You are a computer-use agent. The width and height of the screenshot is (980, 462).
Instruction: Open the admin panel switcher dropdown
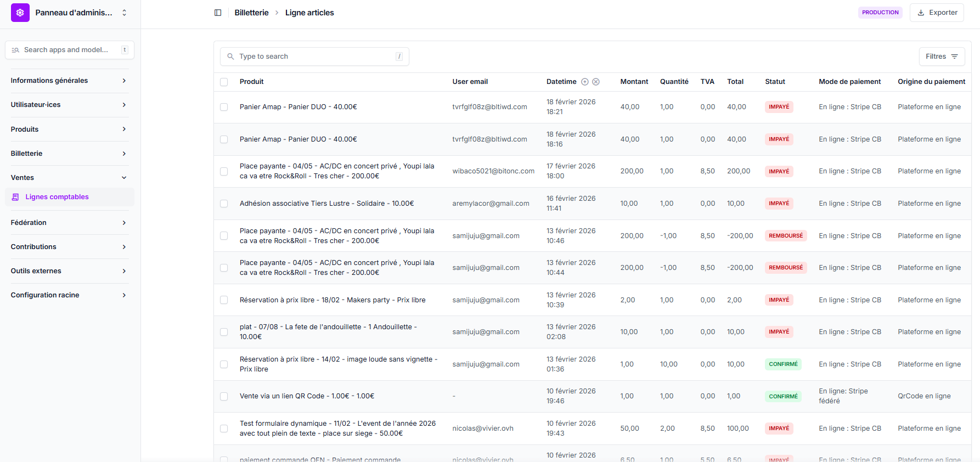tap(124, 13)
